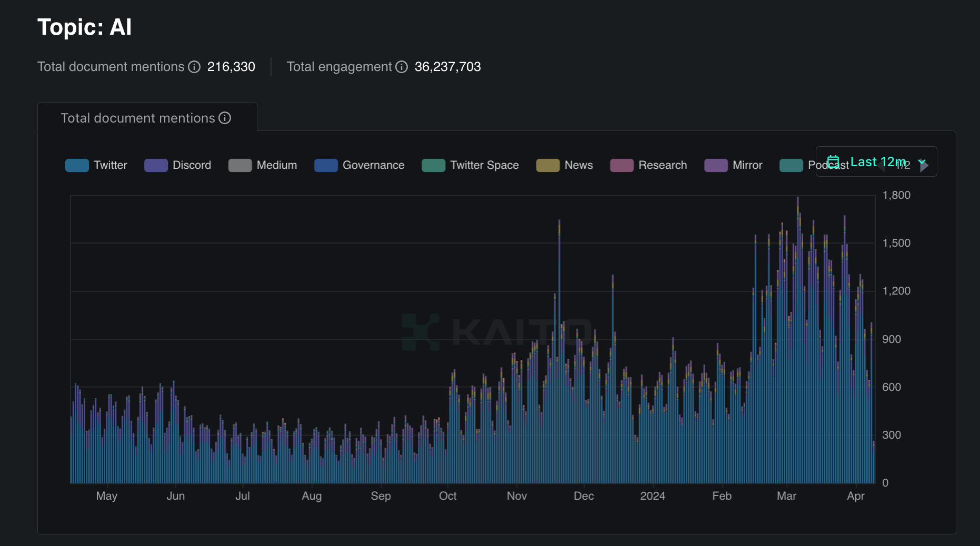Click info icon inside Total document mentions tab
980x546 pixels.
point(225,118)
